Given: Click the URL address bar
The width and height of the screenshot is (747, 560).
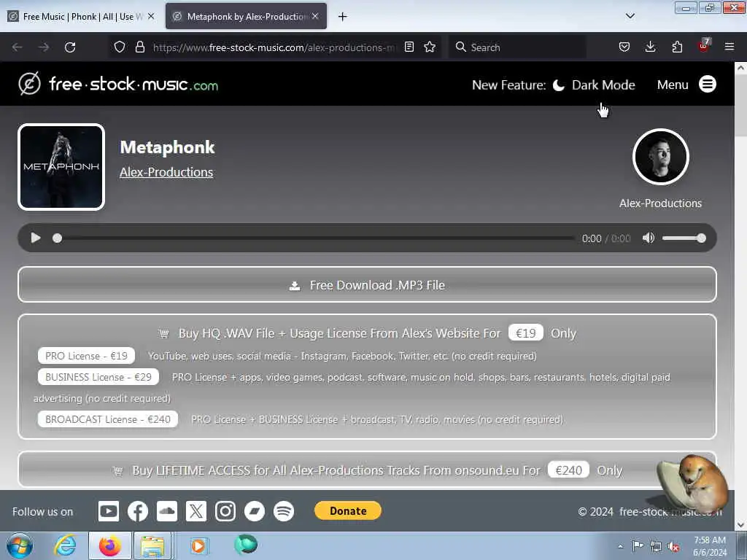Looking at the screenshot, I should click(274, 47).
